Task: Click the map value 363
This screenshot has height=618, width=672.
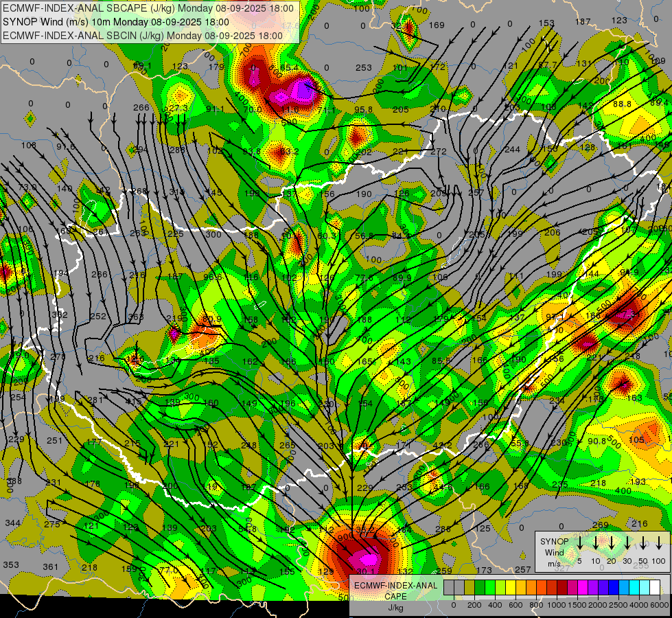Action: (x=136, y=317)
